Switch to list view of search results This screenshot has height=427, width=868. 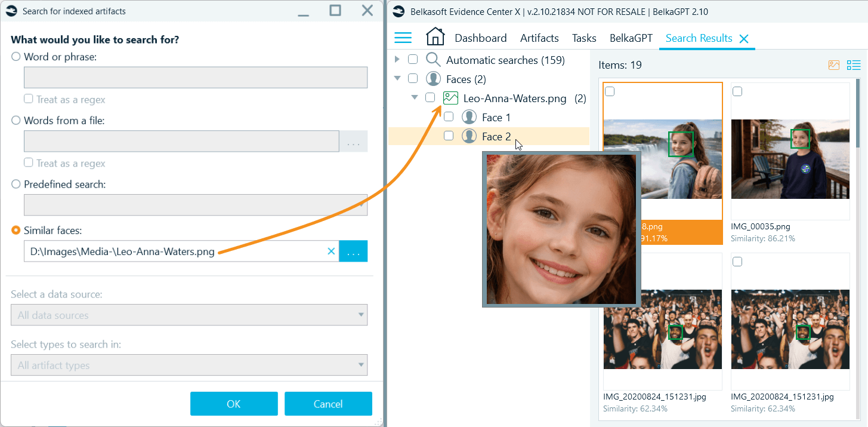click(x=853, y=64)
